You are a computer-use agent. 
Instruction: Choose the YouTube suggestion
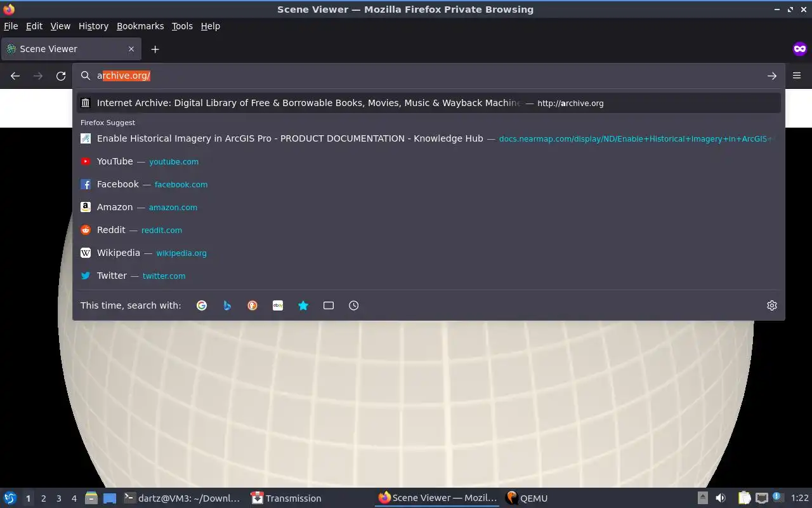[x=429, y=161]
